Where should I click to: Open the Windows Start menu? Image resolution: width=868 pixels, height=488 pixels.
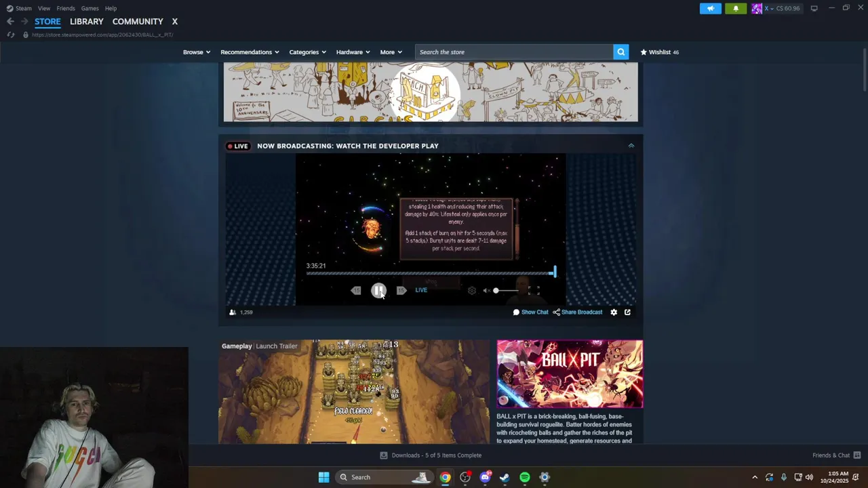click(x=323, y=477)
